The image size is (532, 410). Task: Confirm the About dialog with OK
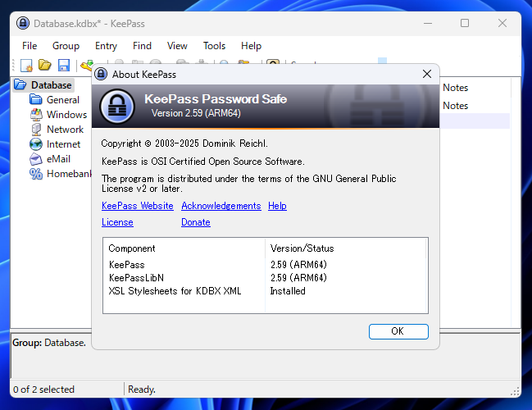coord(398,331)
